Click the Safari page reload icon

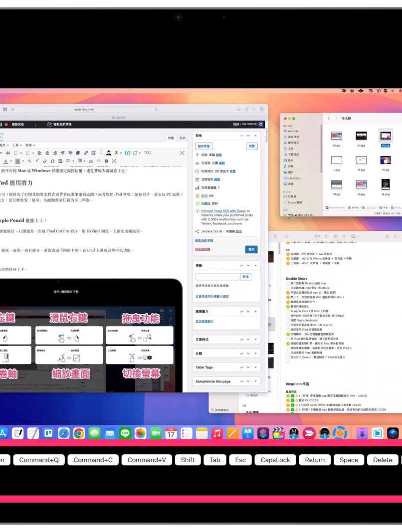(x=156, y=109)
